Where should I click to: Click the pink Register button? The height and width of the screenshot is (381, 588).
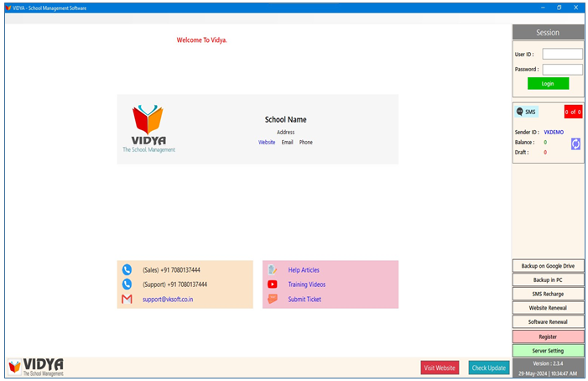coord(548,337)
